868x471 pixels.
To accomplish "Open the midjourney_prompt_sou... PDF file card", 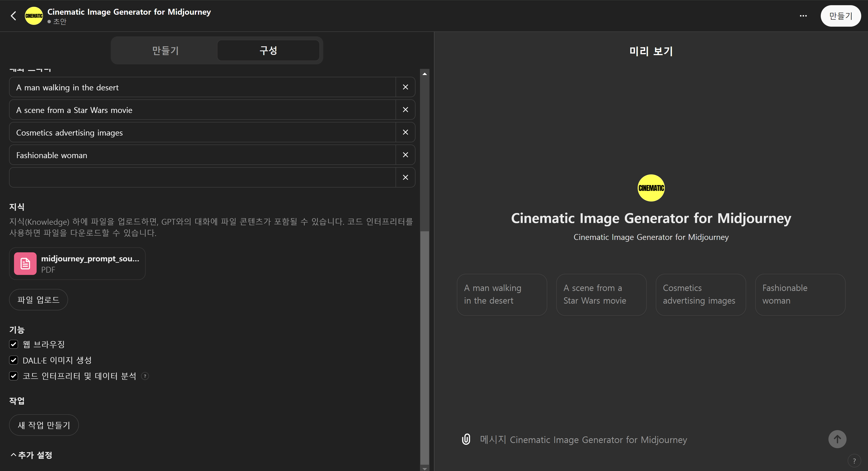I will point(77,264).
